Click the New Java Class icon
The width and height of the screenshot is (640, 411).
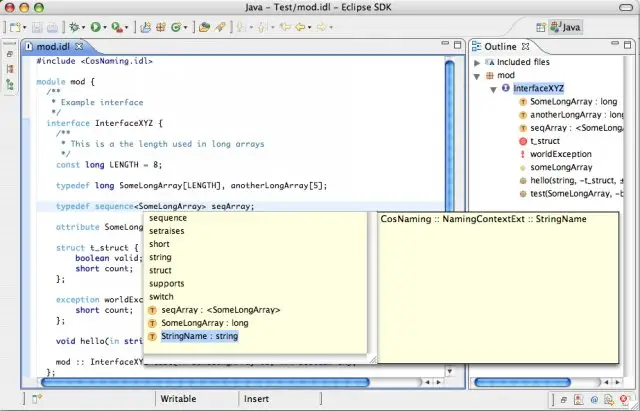click(x=176, y=27)
